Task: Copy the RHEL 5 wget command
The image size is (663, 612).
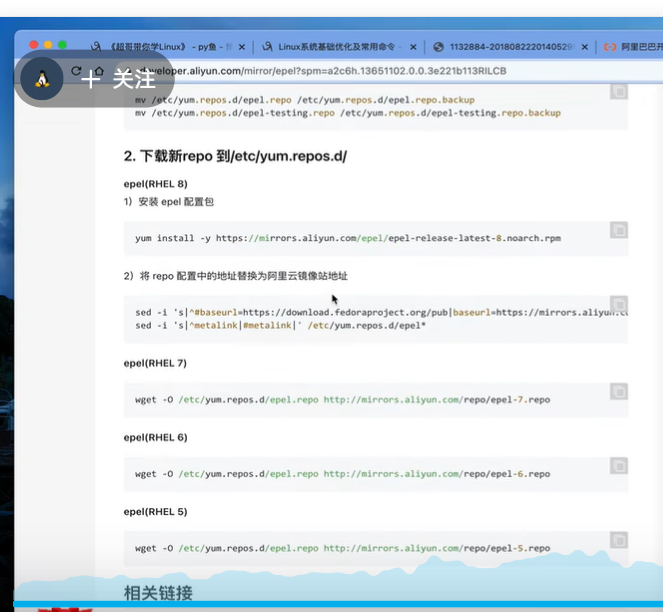Action: 619,540
